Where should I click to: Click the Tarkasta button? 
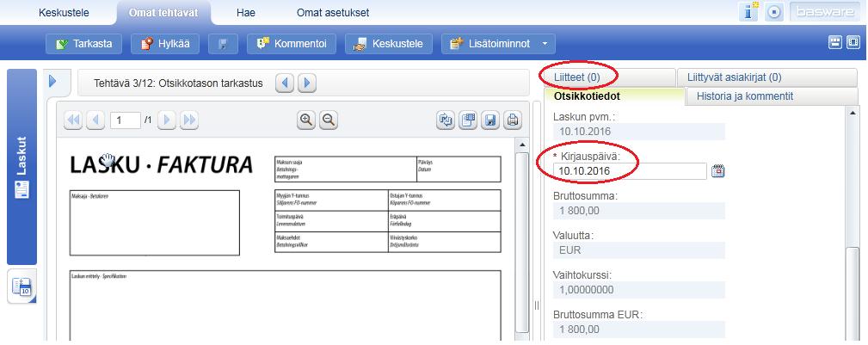83,44
